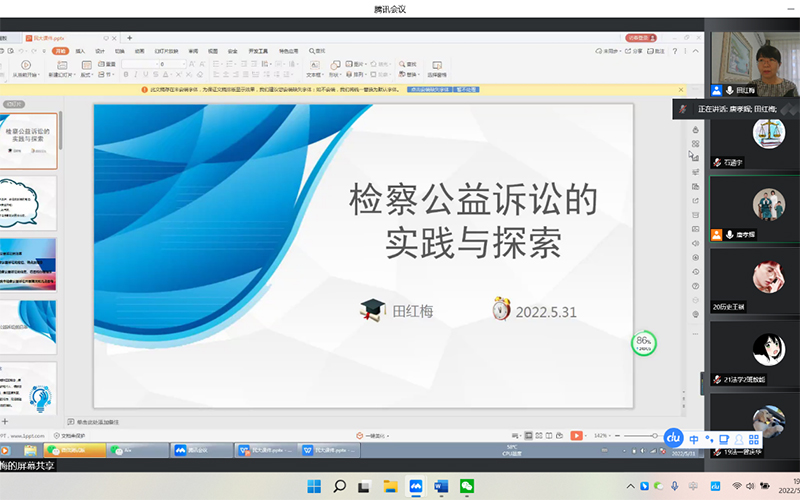Click the 查找 search box in ribbon tabs
The height and width of the screenshot is (500, 800).
(x=317, y=51)
